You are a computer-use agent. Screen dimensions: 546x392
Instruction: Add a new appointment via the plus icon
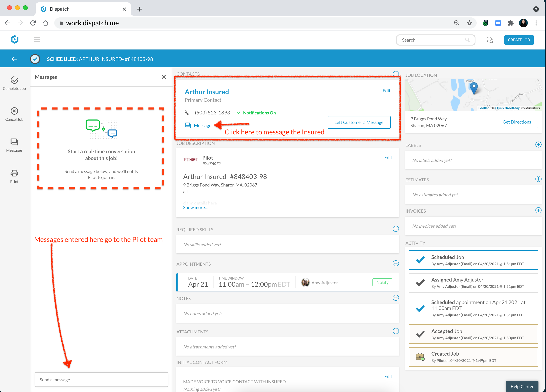[396, 263]
